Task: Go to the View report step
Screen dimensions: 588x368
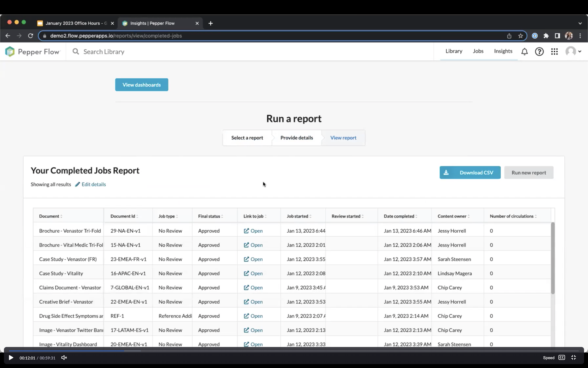Action: click(343, 138)
